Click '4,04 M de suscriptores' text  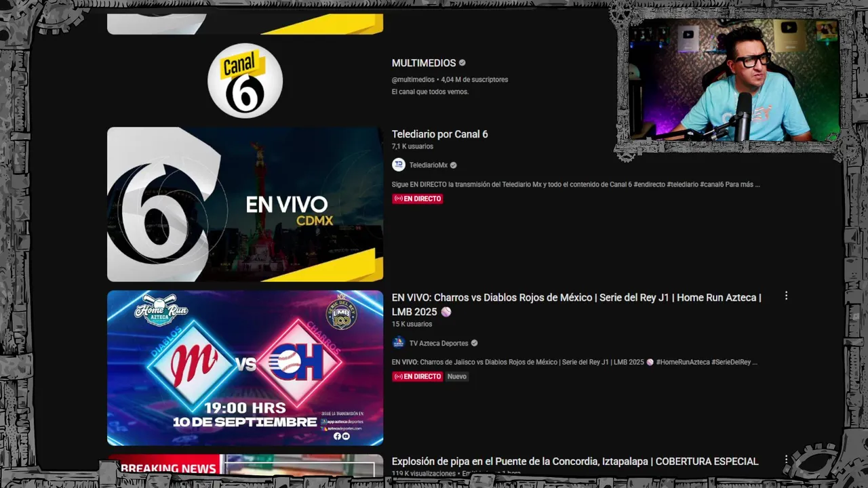[x=474, y=79]
